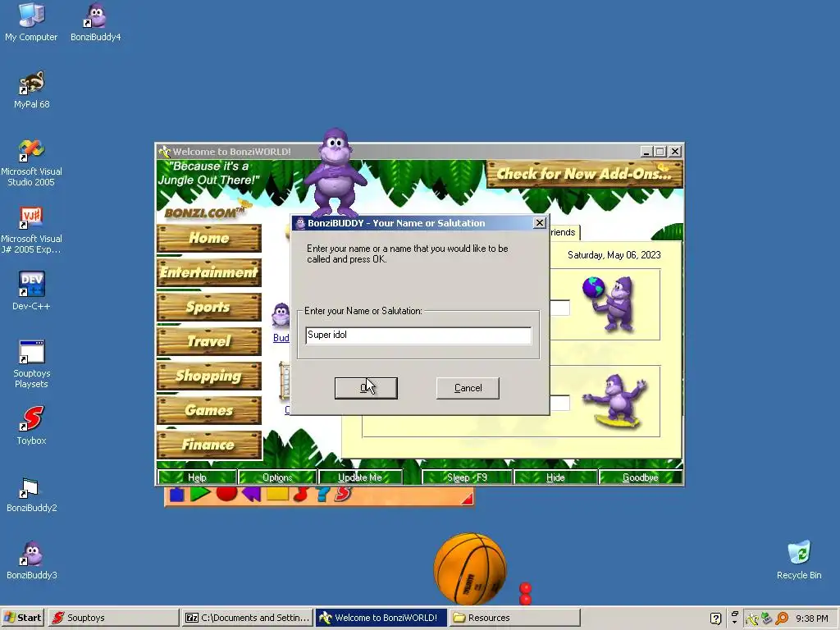Open Finance in BonziWORLD sidebar
This screenshot has height=630, width=840.
click(209, 445)
